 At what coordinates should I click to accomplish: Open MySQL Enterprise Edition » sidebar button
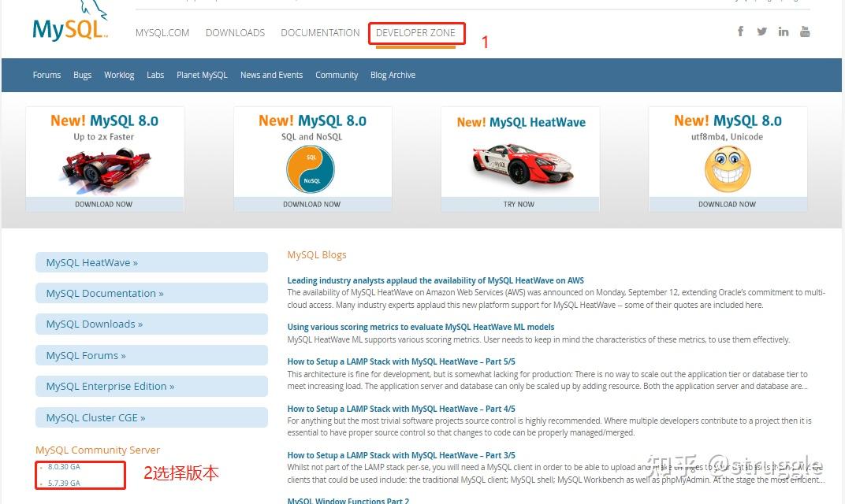[151, 386]
